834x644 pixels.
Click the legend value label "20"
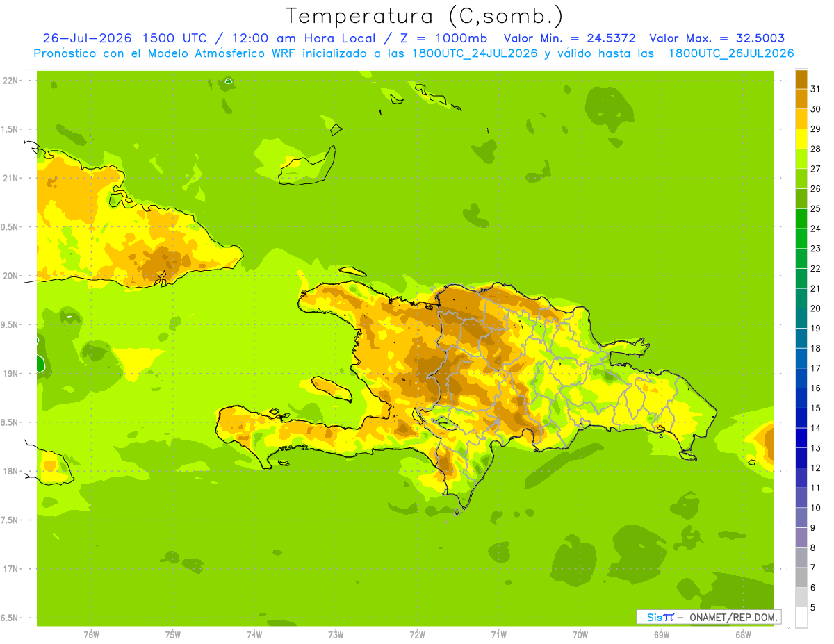pos(816,308)
